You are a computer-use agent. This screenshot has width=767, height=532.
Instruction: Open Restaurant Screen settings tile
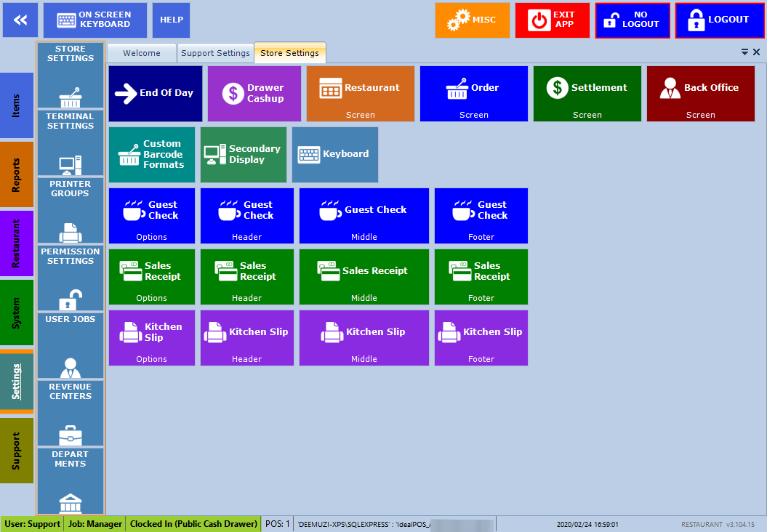pos(360,94)
